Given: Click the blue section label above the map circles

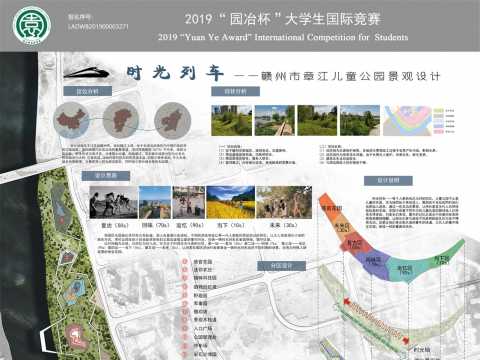Looking at the screenshot, I should click(88, 91).
